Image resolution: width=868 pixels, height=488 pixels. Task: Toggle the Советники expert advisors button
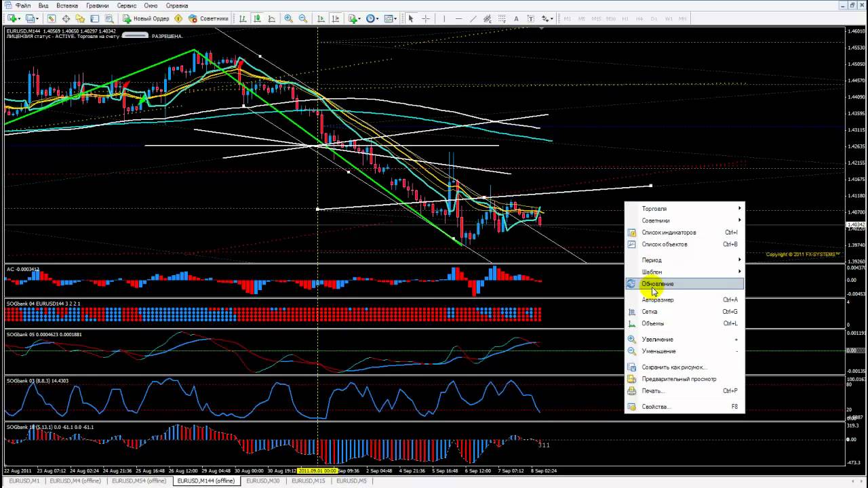coord(208,19)
